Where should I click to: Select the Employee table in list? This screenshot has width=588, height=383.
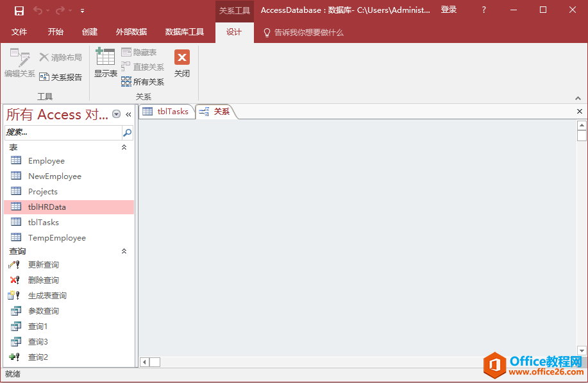46,161
